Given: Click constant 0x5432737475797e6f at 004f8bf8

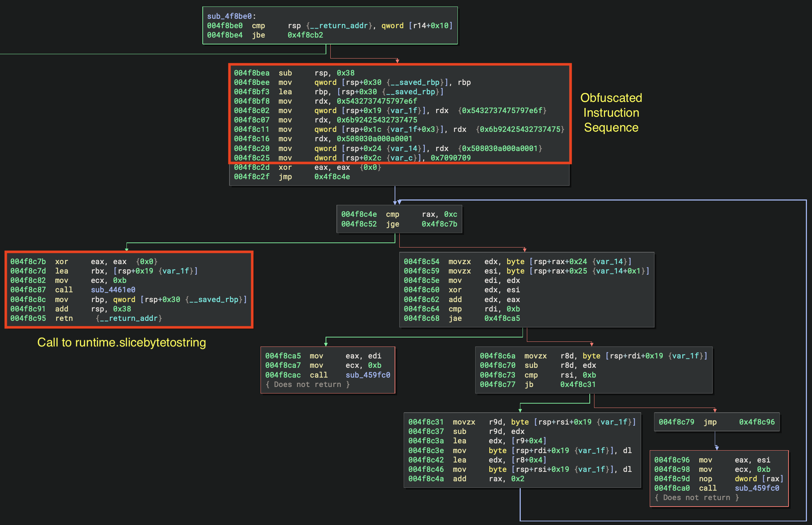Looking at the screenshot, I should (377, 101).
